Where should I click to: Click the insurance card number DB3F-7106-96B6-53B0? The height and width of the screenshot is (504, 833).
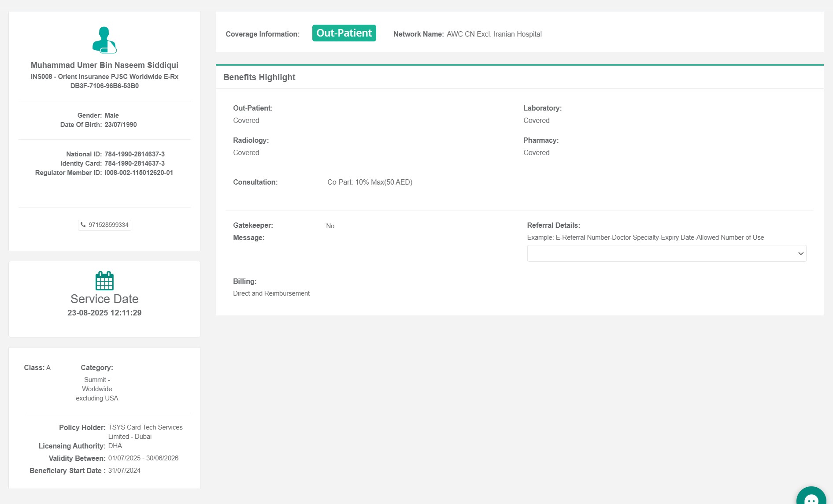click(104, 86)
